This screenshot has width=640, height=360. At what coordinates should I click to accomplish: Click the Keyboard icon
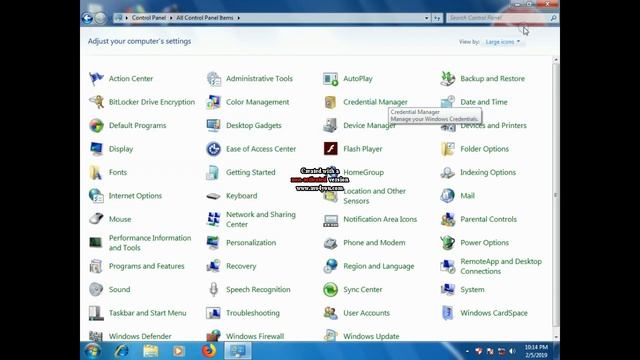[213, 196]
